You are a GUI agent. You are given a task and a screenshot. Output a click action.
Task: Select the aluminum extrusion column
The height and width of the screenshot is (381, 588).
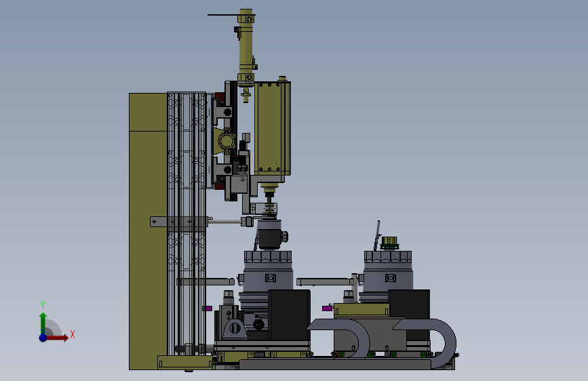[x=187, y=224]
